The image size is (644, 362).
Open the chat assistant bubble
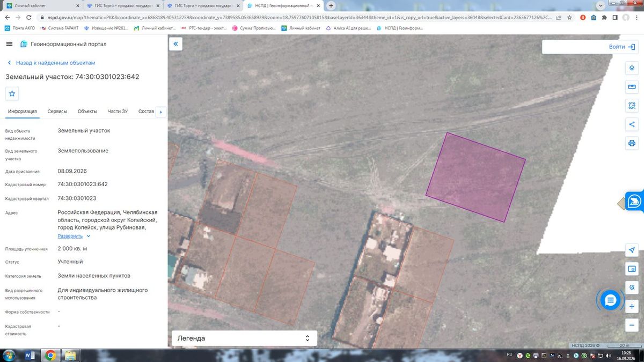(610, 300)
